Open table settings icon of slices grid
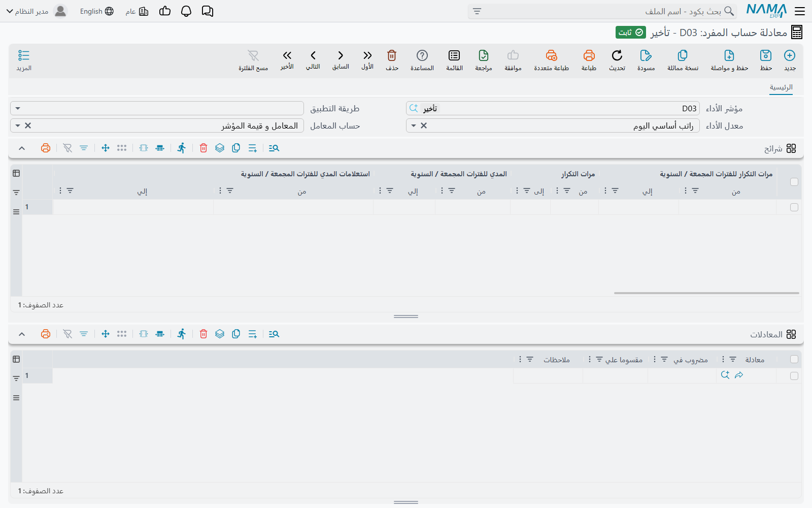 click(x=16, y=173)
